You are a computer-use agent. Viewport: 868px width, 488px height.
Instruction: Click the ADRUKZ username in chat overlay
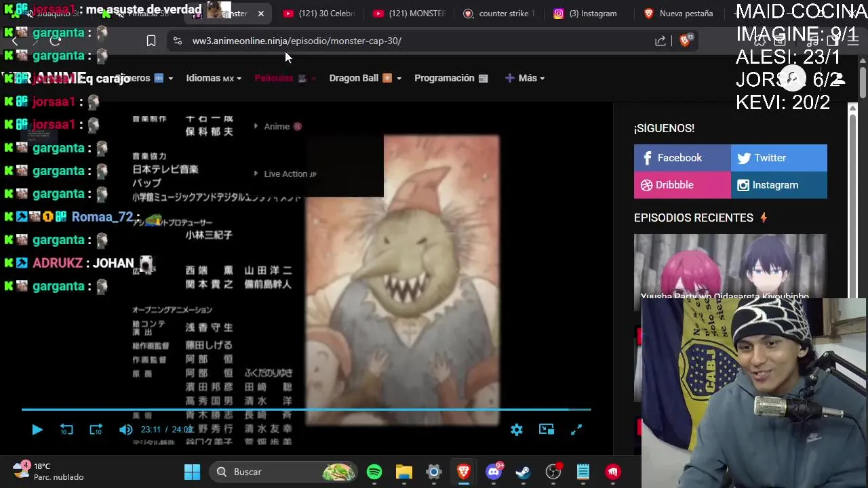58,263
